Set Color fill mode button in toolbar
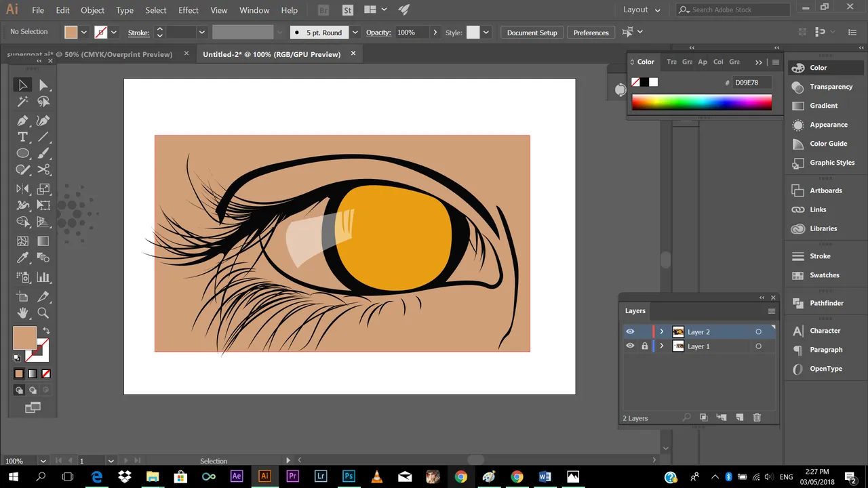868x488 pixels. tap(19, 373)
